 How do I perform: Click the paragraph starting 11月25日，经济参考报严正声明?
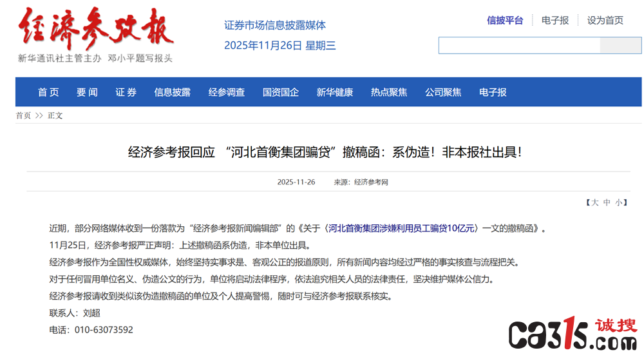click(x=181, y=246)
